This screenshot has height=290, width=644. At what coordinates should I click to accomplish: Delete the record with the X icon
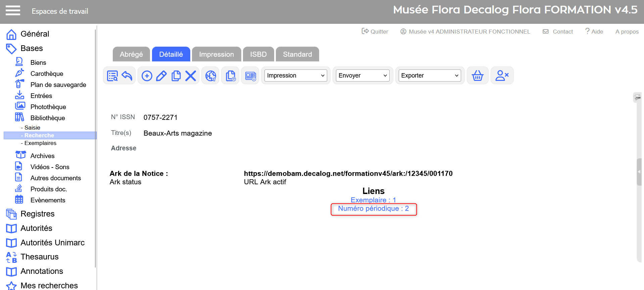[191, 76]
